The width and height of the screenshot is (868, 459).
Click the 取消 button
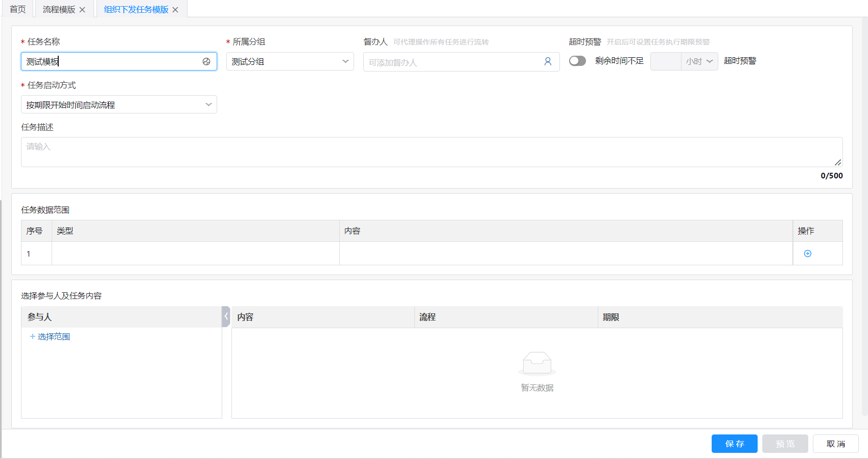tap(835, 444)
